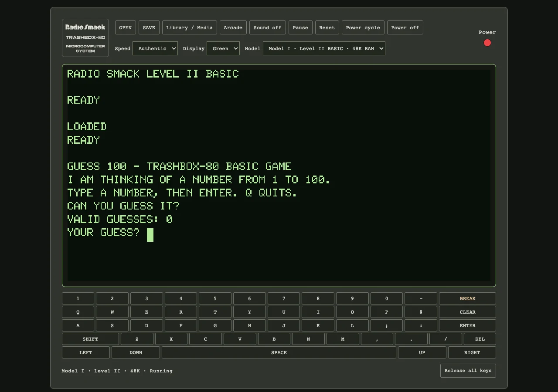Viewport: 558px width, 392px height.
Task: Click the Radio Smack TRASHBOX-80 logo
Action: point(85,38)
